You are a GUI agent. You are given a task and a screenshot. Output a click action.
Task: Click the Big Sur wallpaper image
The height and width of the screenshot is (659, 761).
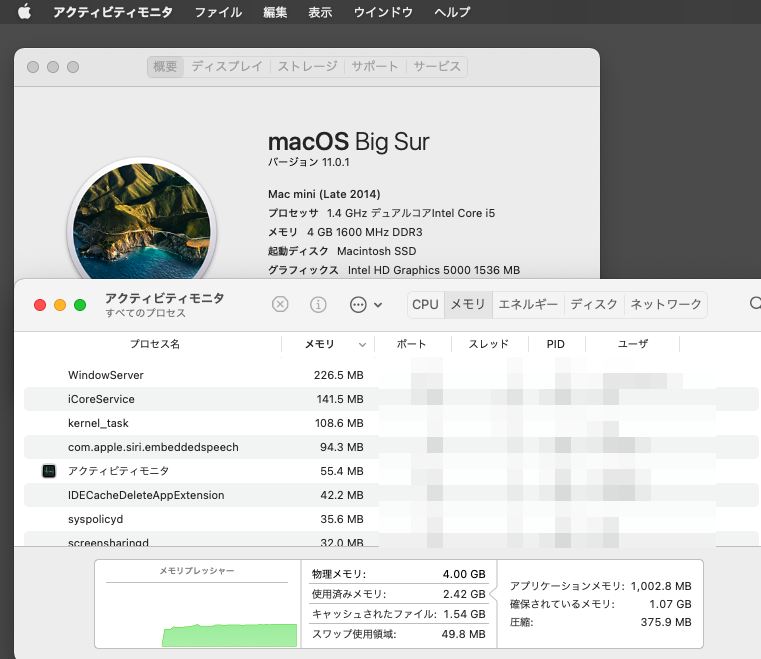coord(142,221)
